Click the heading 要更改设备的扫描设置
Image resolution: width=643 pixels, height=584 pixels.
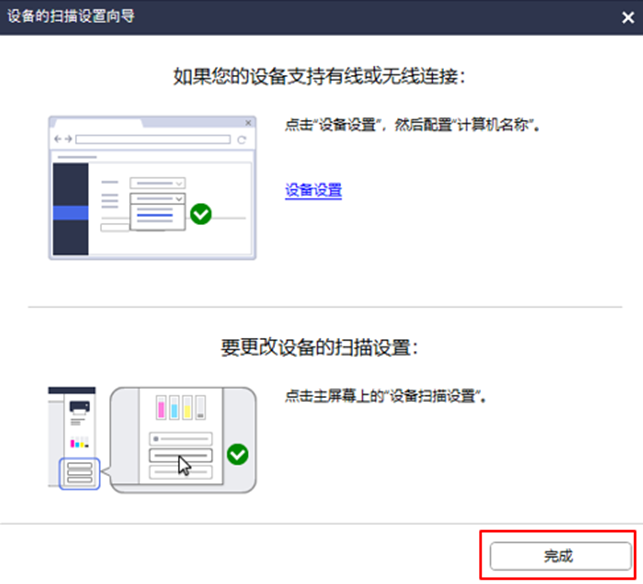[x=320, y=347]
